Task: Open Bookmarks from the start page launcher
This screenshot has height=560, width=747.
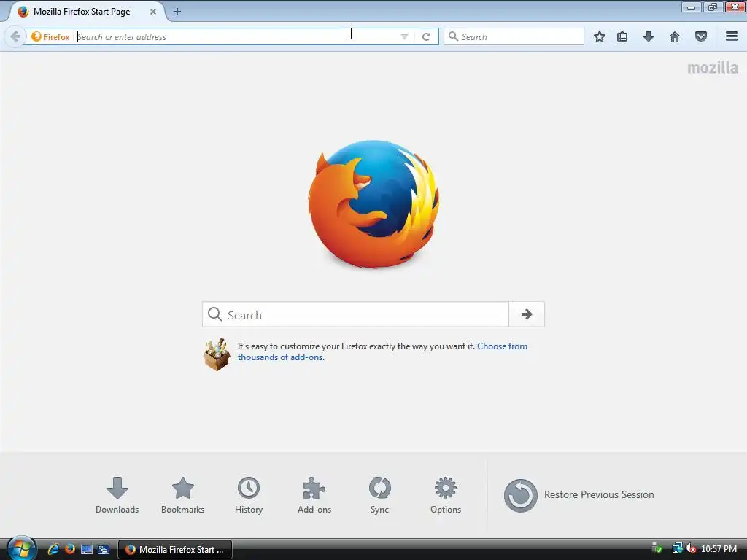Action: pos(183,495)
